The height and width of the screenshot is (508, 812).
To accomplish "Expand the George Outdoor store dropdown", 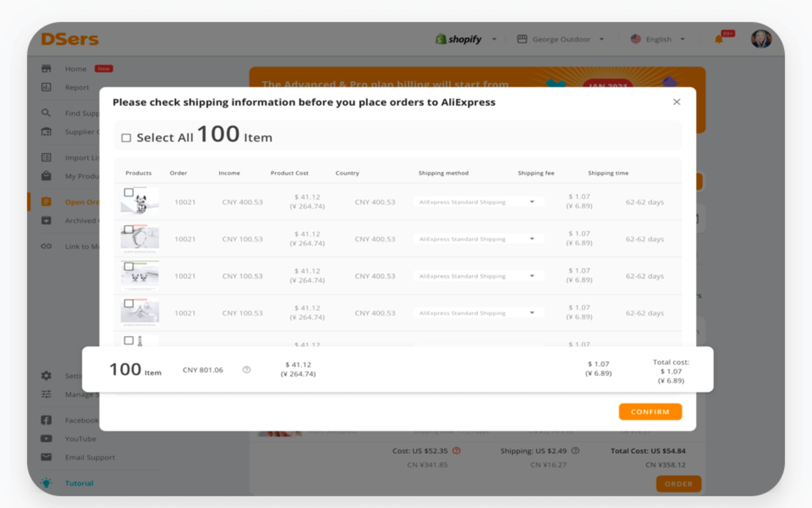I will [x=602, y=39].
